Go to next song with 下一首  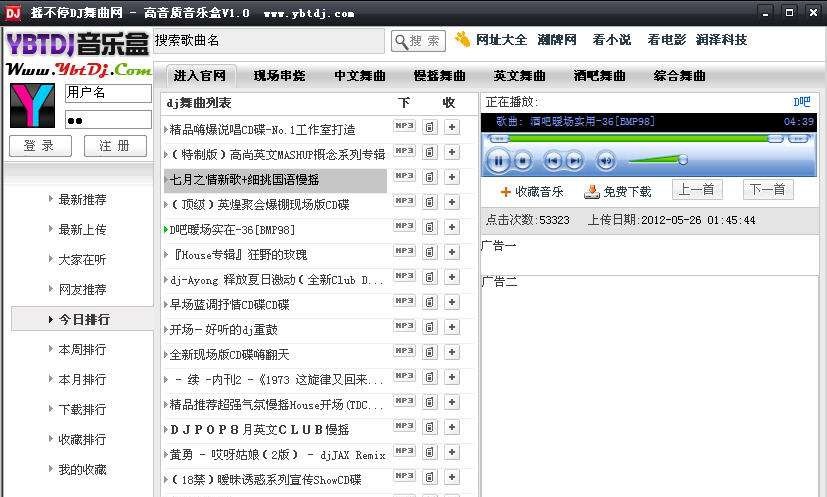[768, 189]
